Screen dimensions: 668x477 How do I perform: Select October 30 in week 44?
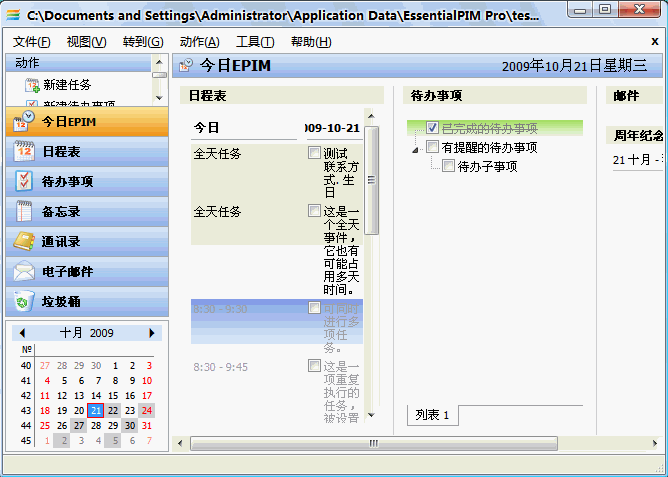coord(130,425)
